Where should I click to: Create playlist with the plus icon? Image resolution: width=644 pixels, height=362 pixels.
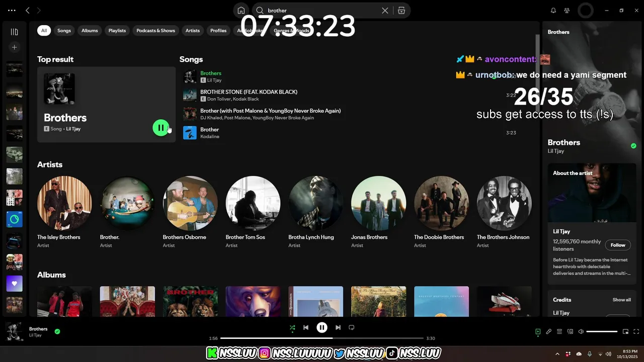coord(14,47)
